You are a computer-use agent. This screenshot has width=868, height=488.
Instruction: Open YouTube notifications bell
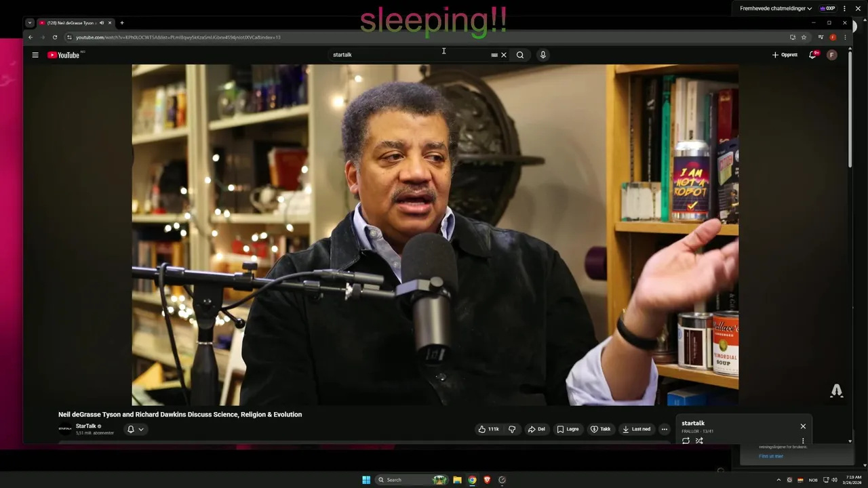click(x=812, y=55)
